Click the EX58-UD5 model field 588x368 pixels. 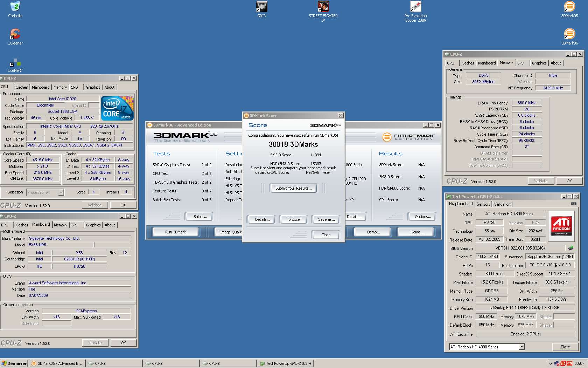(60, 245)
